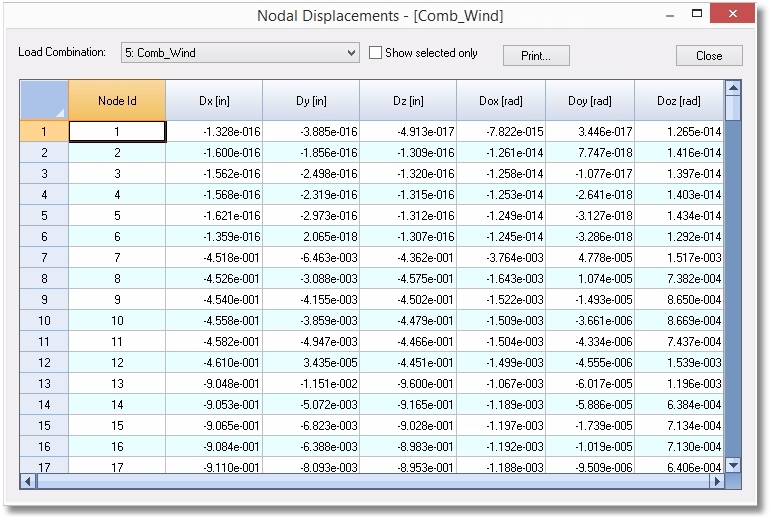Screen dimensions: 771x520
Task: Select cell with value -3.885e-016
Action: pyautogui.click(x=311, y=132)
